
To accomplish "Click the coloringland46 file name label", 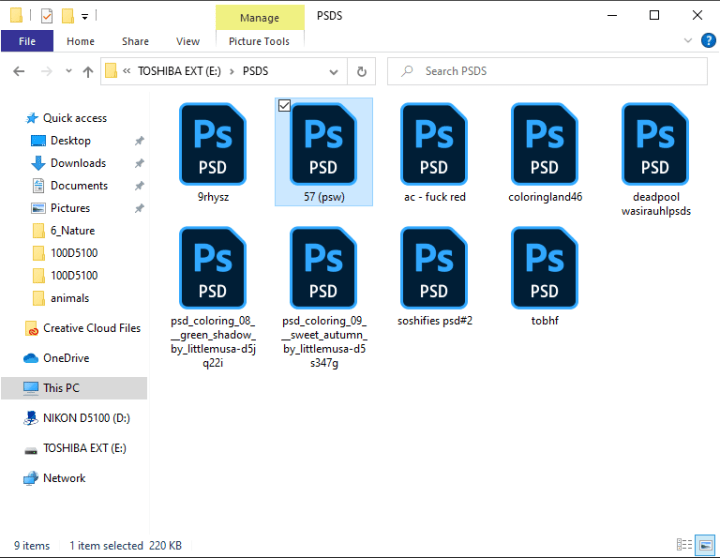I will [545, 197].
